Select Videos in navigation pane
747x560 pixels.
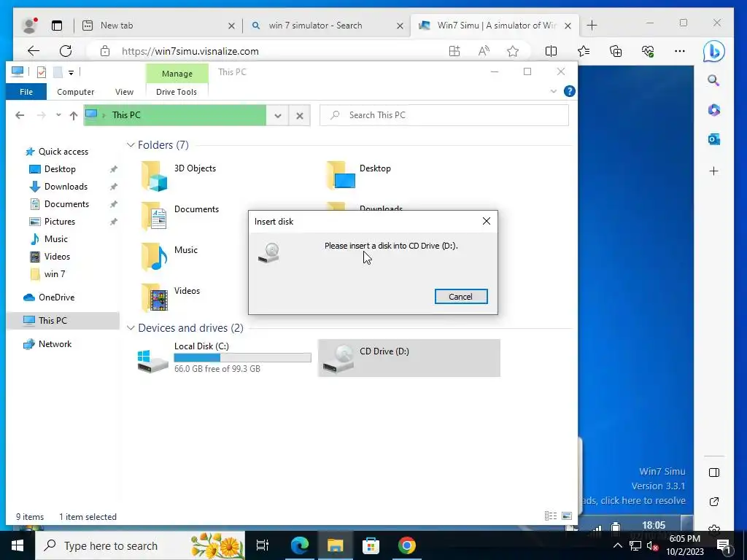point(57,256)
